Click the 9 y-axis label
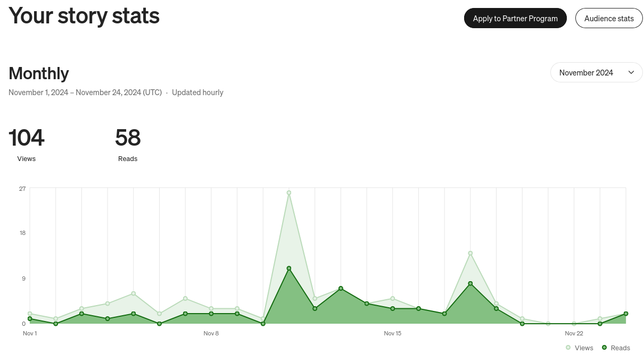The image size is (644, 354). [x=24, y=279]
